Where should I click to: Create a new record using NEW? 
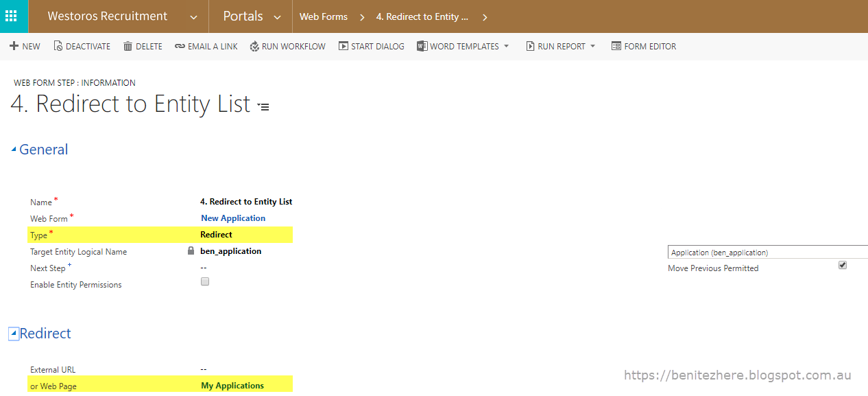pyautogui.click(x=24, y=46)
